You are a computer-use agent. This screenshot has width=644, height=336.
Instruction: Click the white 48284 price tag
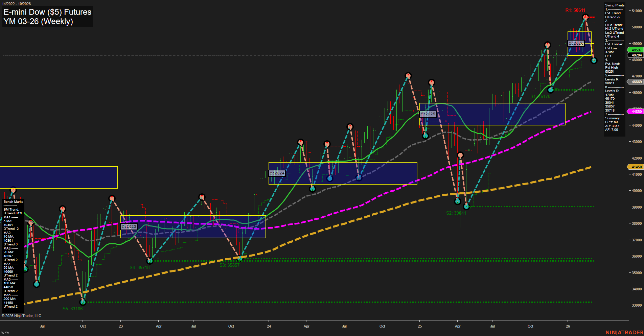635,55
